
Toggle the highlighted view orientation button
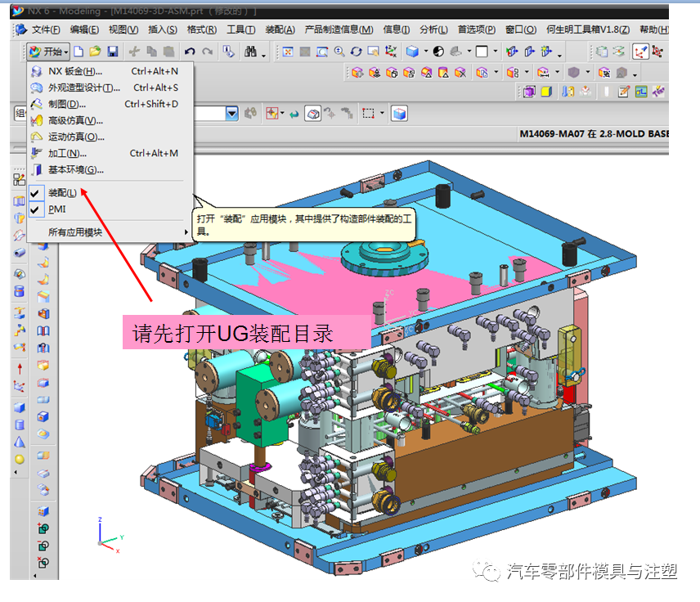click(x=313, y=114)
